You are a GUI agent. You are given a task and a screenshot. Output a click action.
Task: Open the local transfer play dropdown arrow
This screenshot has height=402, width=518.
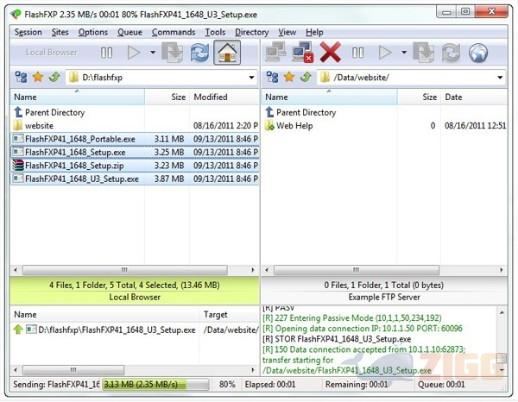[153, 52]
